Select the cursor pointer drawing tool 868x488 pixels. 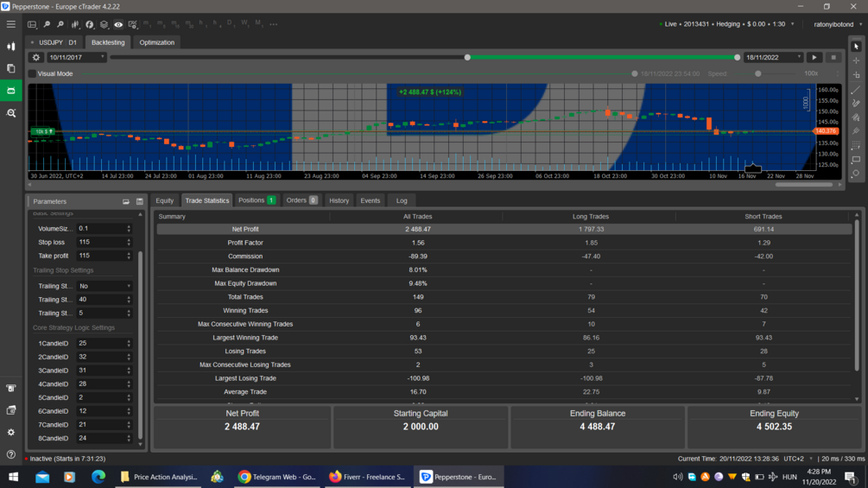856,47
